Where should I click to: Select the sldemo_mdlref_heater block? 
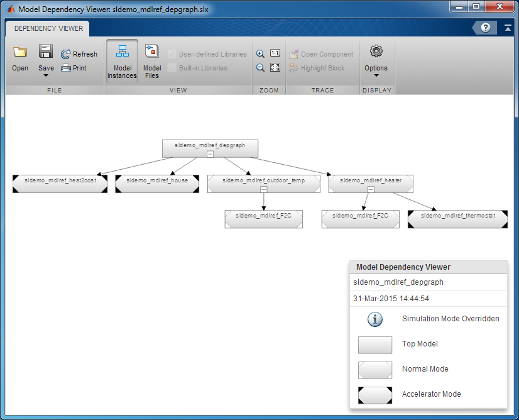coord(371,184)
